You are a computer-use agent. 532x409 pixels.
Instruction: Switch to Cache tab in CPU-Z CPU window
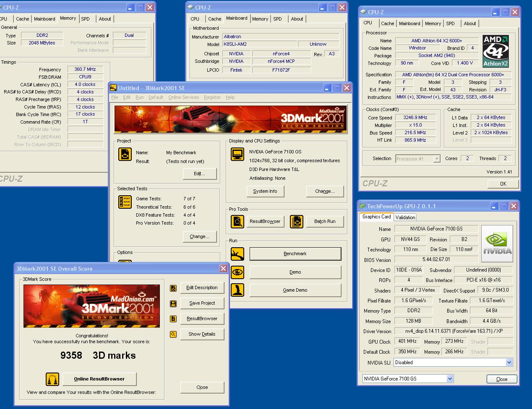coord(387,23)
